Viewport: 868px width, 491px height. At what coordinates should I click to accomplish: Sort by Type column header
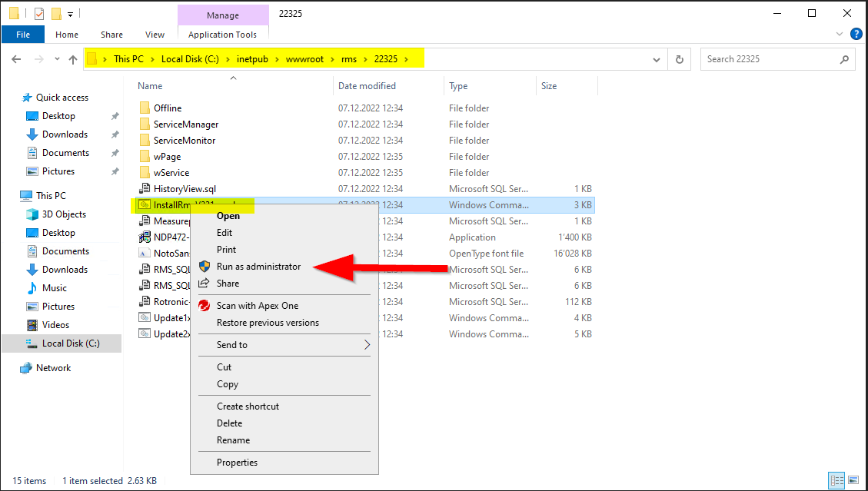pyautogui.click(x=491, y=86)
